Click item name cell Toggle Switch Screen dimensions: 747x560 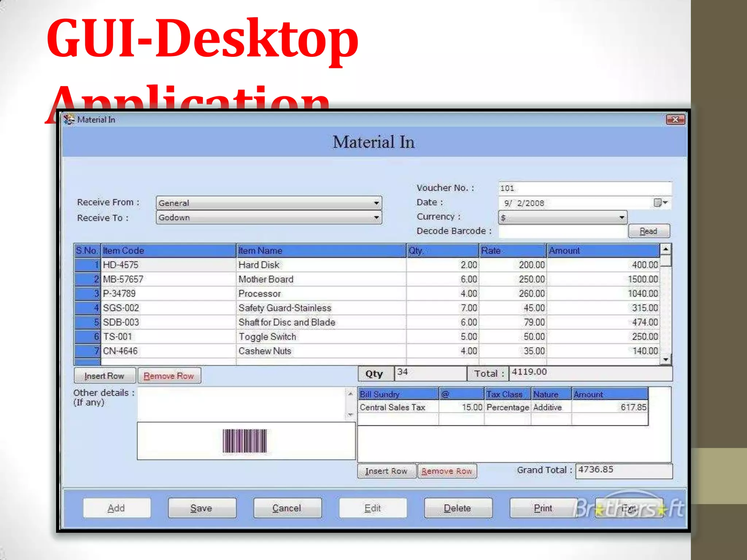[x=321, y=337]
